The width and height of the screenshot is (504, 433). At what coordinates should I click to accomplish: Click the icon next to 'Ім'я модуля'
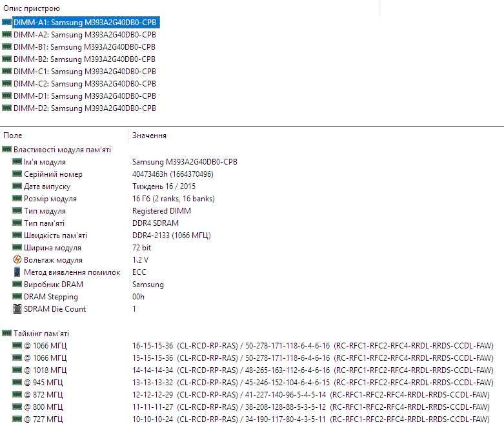click(17, 161)
